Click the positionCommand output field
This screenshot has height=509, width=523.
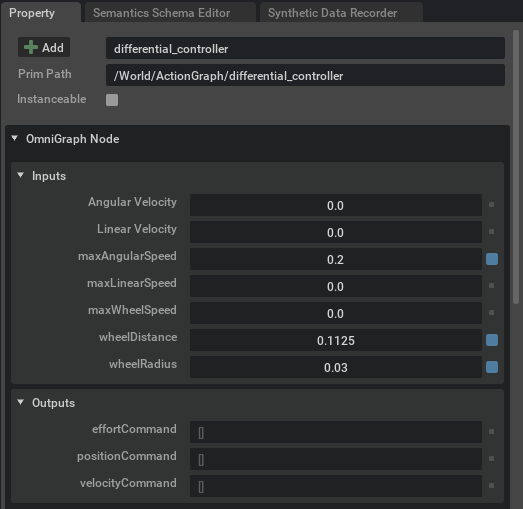click(x=336, y=459)
